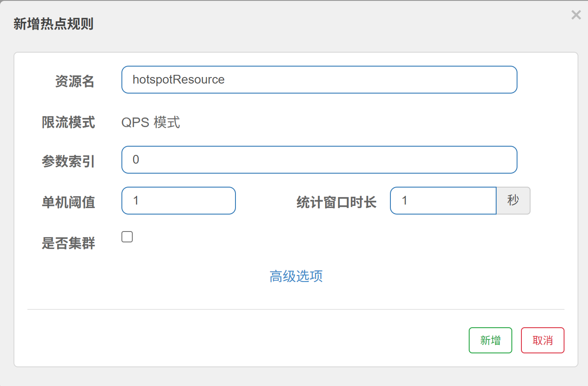
Task: Click the red 取消 button
Action: tap(542, 340)
